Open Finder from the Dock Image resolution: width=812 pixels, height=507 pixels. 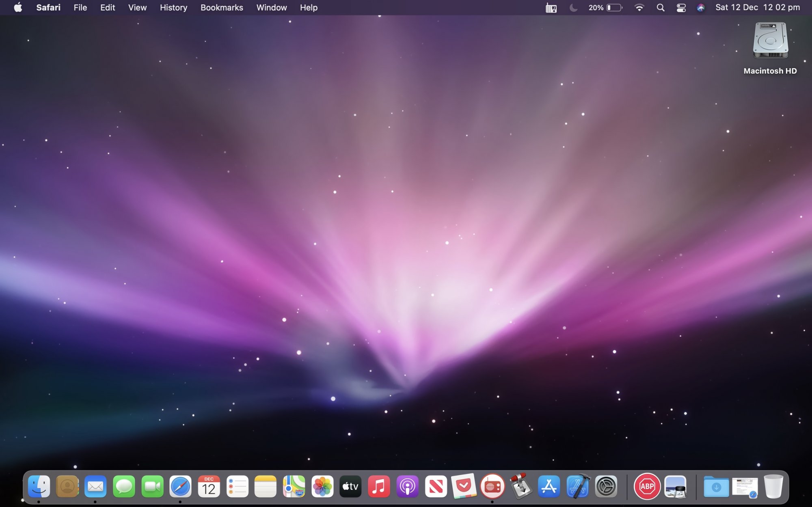pyautogui.click(x=39, y=486)
